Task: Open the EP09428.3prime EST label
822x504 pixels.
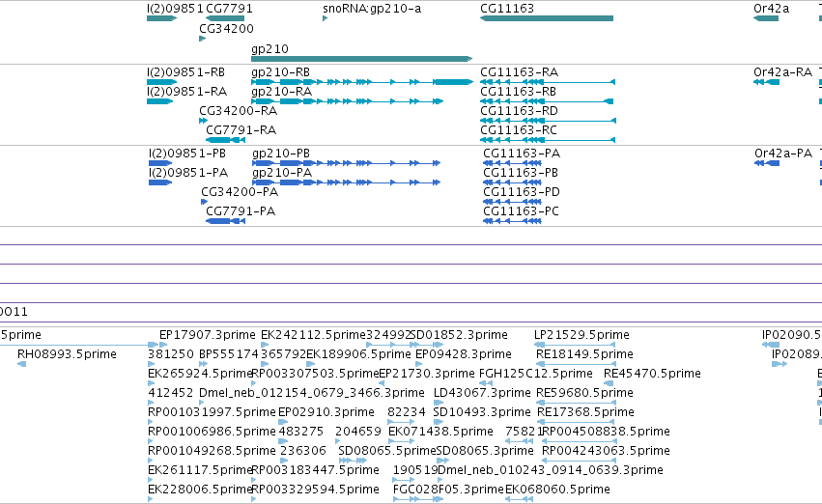Action: coord(464,354)
